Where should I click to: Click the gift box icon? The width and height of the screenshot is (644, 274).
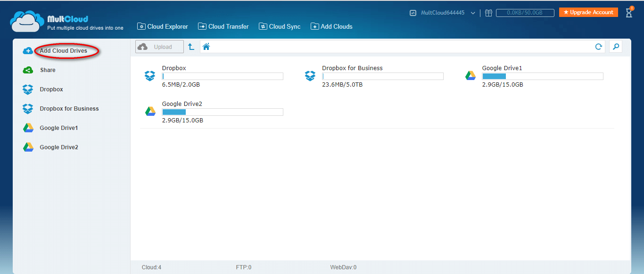point(488,13)
